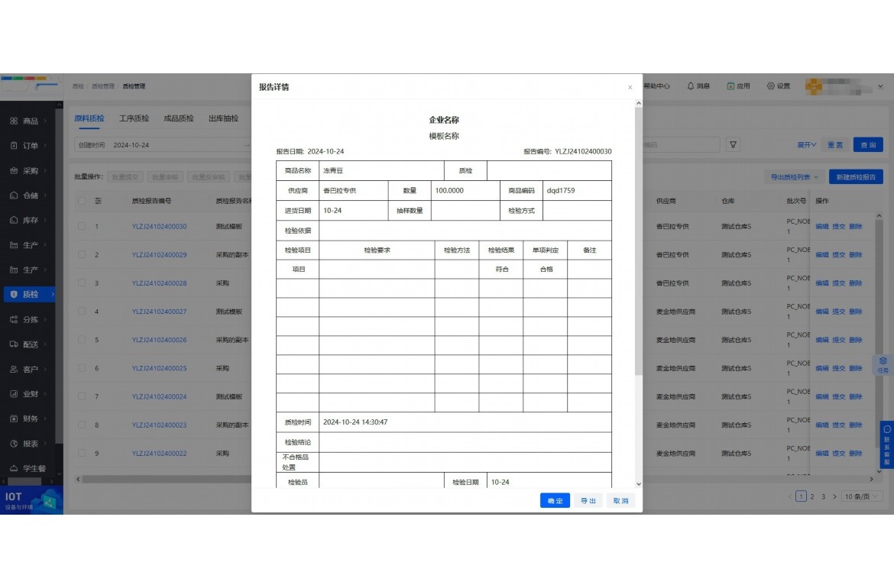This screenshot has width=894, height=588.
Task: Switch to 工序质检 tab
Action: click(134, 118)
